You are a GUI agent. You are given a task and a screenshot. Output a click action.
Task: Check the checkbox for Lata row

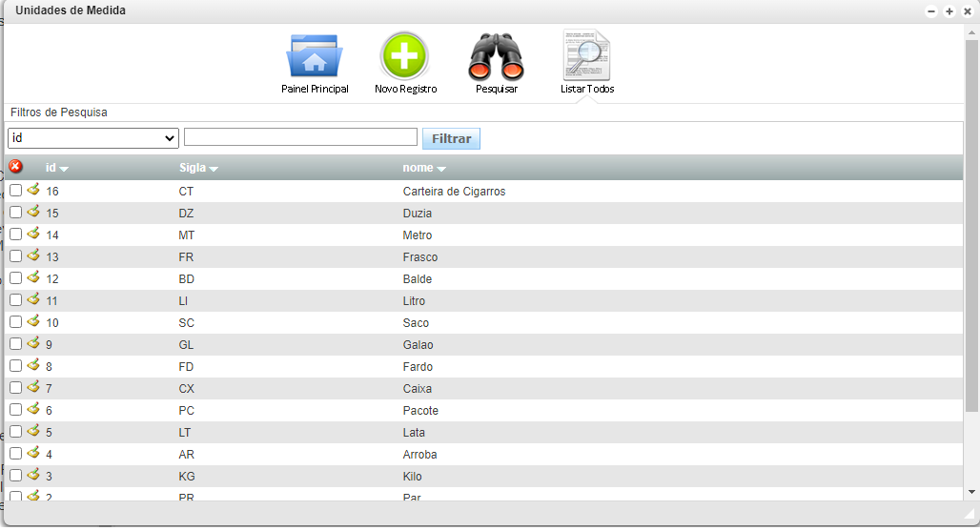15,432
